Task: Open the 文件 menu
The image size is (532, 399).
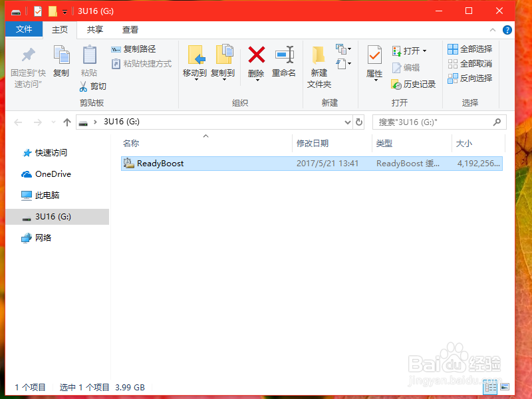Action: pyautogui.click(x=24, y=29)
